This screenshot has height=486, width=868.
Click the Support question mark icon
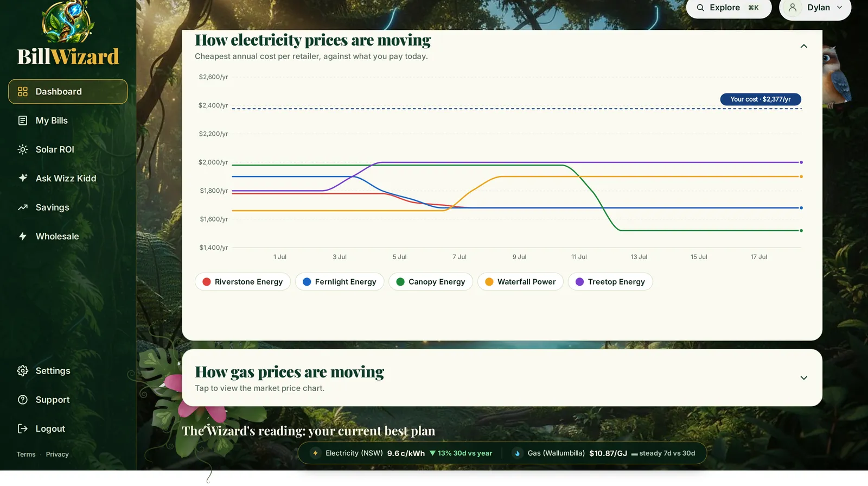(x=23, y=400)
